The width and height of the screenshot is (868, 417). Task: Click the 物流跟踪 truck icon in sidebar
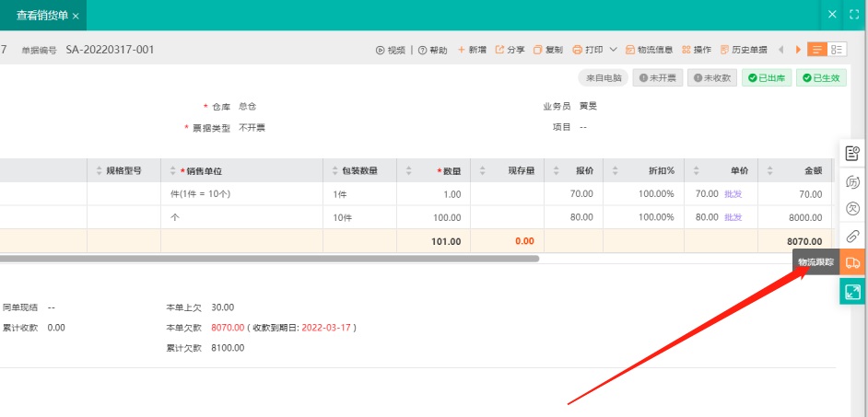tap(852, 263)
